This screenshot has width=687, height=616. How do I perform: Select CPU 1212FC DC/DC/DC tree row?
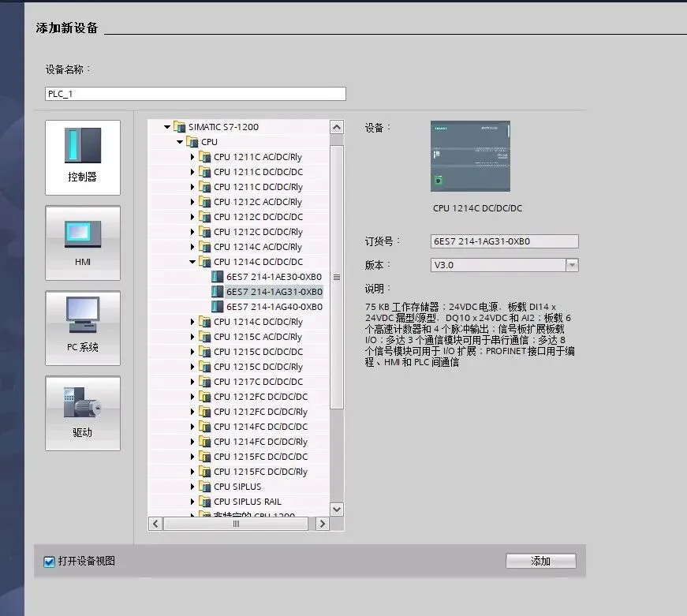pyautogui.click(x=261, y=397)
